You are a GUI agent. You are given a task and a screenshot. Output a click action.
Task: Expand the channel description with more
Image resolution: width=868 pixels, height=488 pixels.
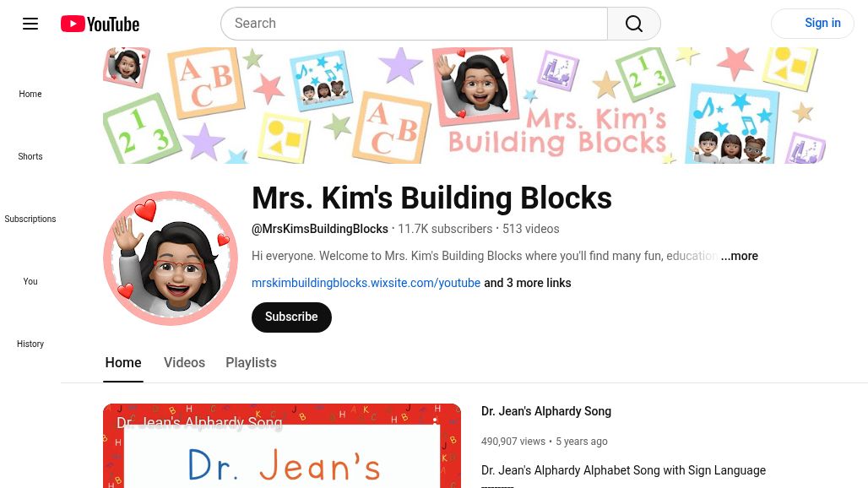tap(739, 256)
